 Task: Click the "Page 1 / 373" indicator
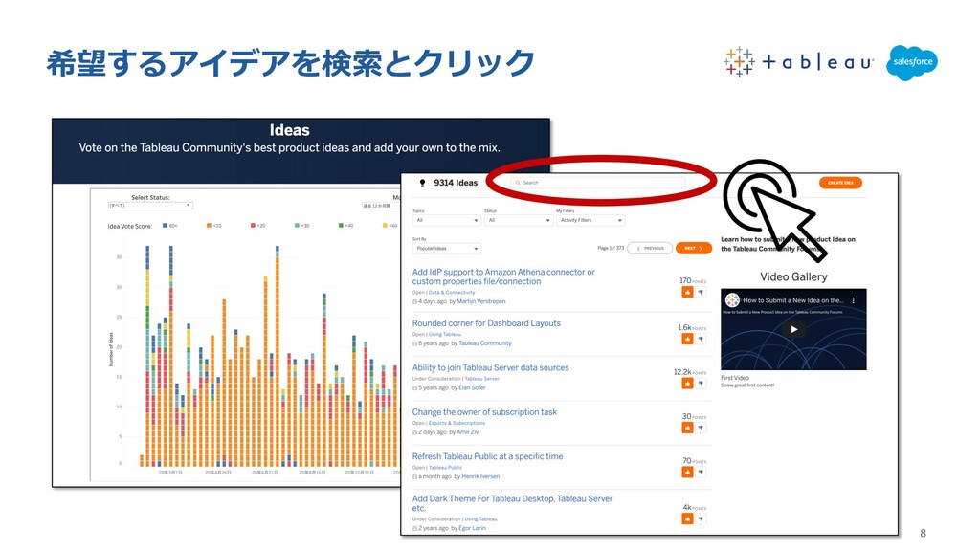(611, 248)
